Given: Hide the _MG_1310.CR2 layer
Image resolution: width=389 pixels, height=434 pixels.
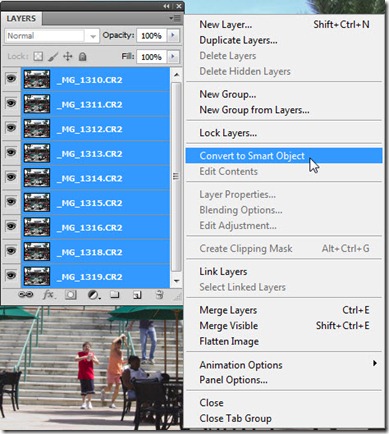Looking at the screenshot, I should point(11,79).
